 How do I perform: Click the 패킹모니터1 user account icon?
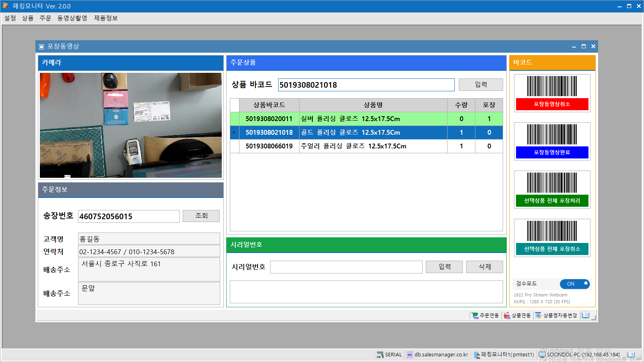point(477,355)
